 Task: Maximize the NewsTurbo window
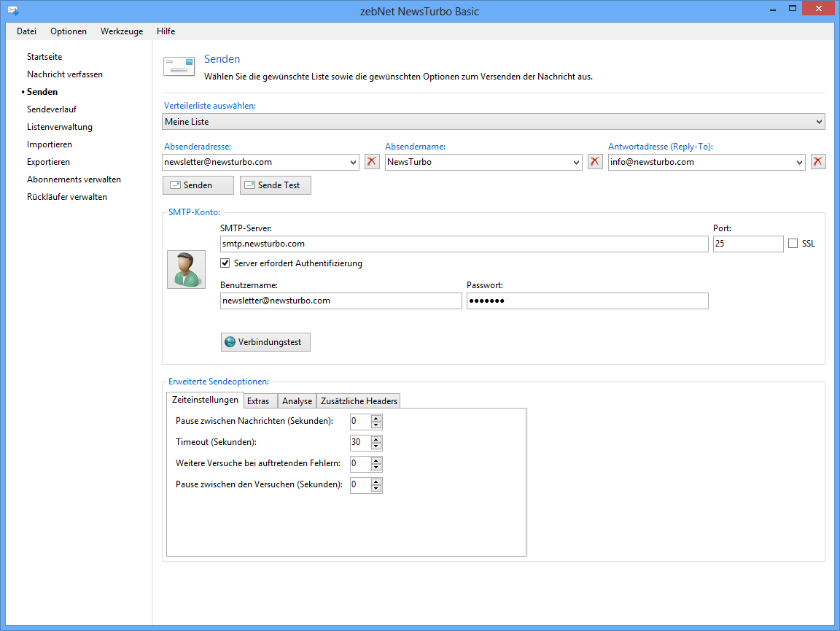click(793, 9)
